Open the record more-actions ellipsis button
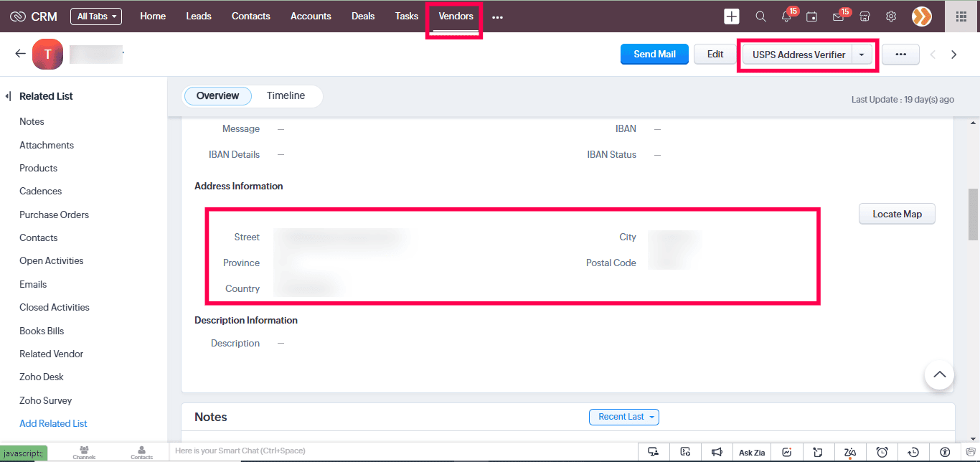980x462 pixels. pyautogui.click(x=900, y=55)
